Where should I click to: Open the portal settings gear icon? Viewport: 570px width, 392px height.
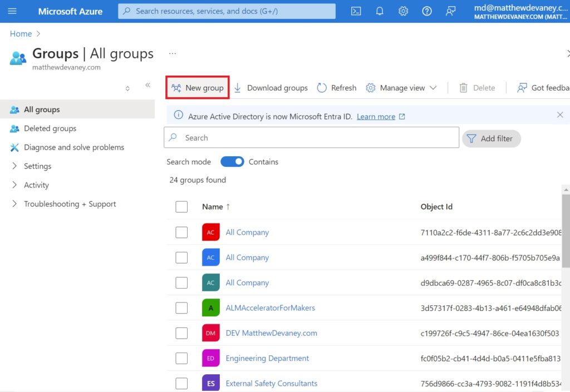pos(403,11)
